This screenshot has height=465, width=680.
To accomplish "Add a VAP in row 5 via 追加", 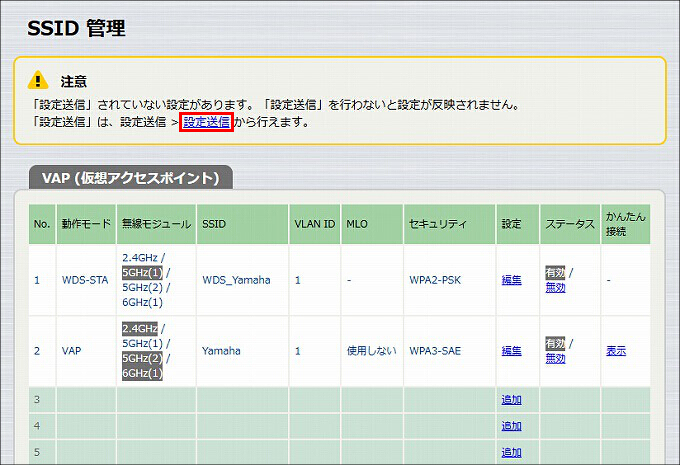I will 511,452.
